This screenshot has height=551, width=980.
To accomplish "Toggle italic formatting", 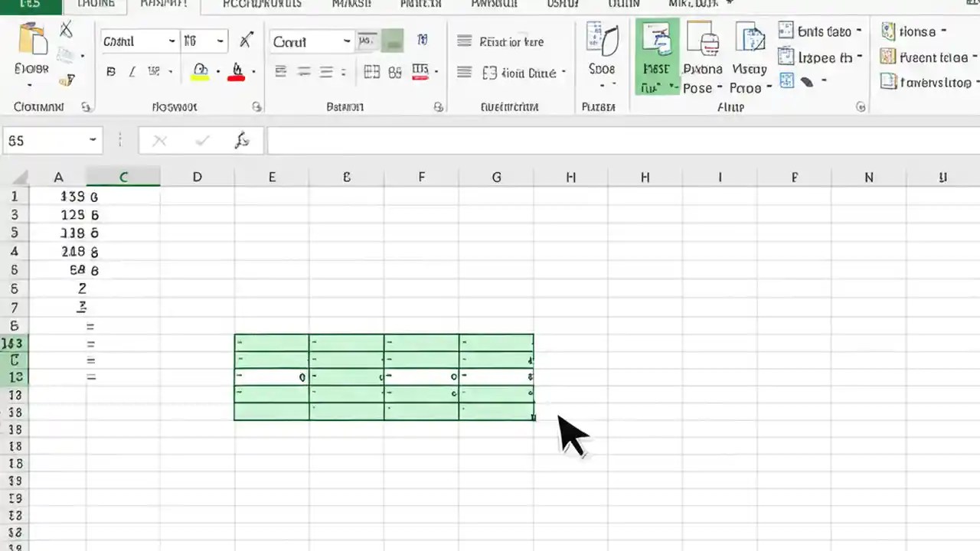I will pyautogui.click(x=132, y=71).
